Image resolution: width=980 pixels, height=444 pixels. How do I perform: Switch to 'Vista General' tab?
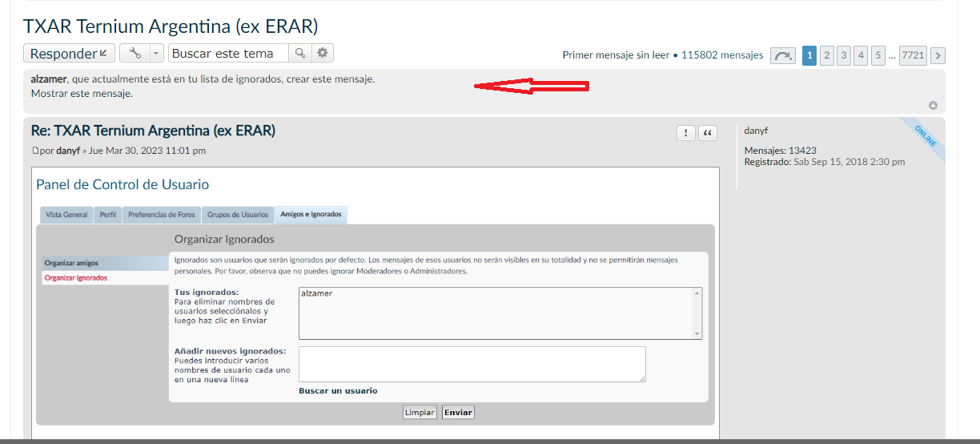pos(67,215)
